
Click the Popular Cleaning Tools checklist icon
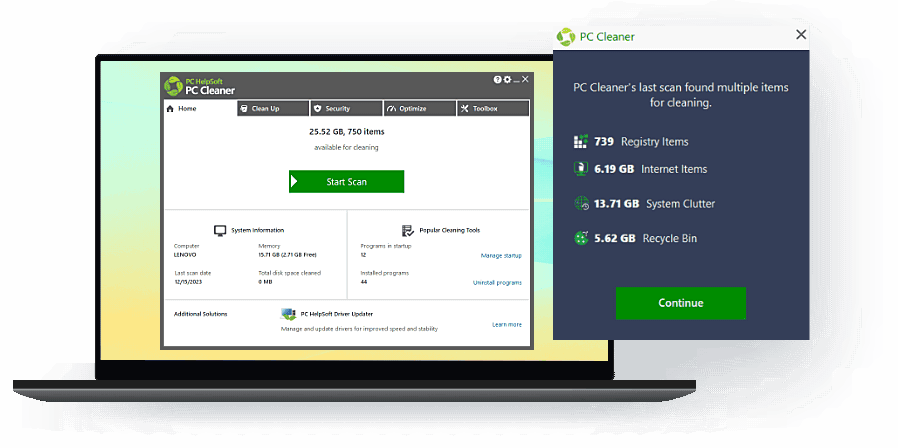tap(407, 230)
